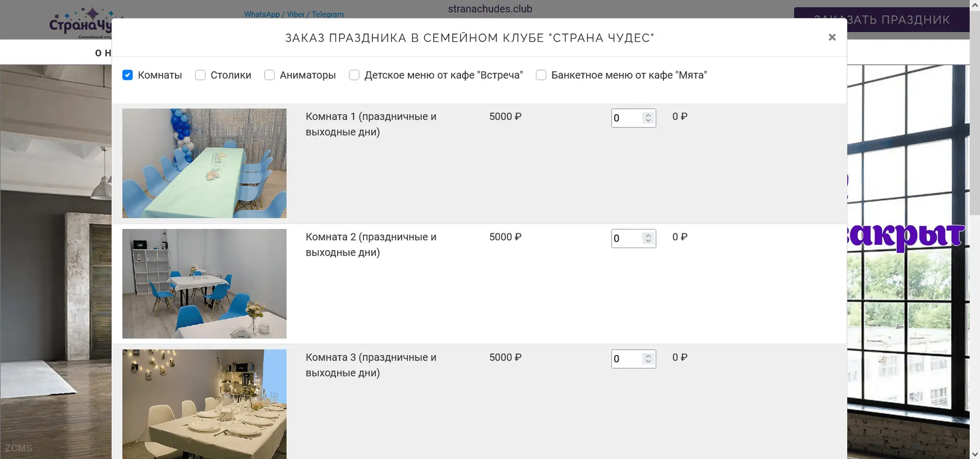Open the Комната 1 room photo
Viewport: 980px width, 459px height.
coord(204,163)
